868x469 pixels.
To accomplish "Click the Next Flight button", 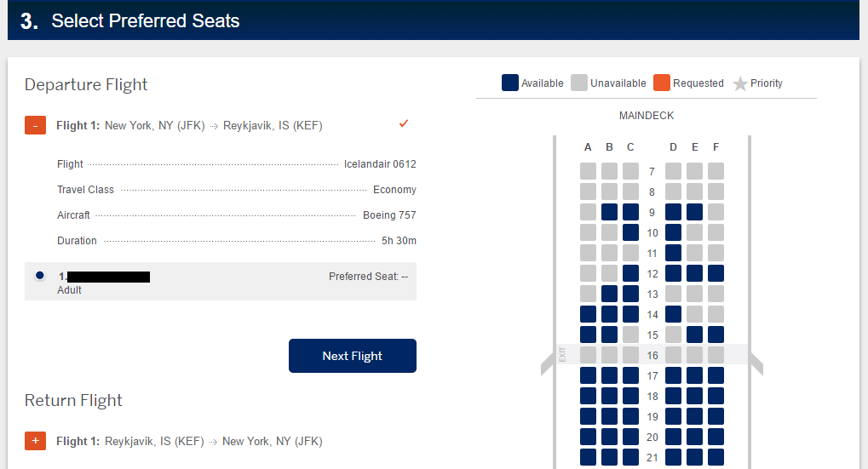I will click(x=352, y=356).
